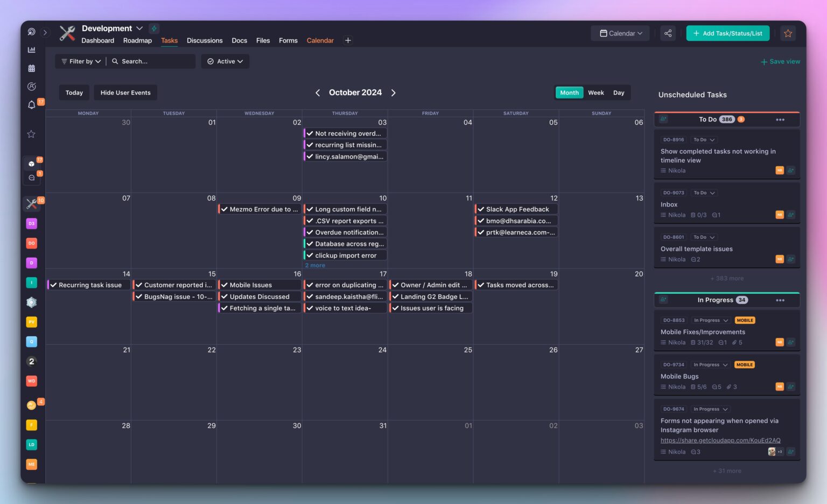The image size is (827, 504).
Task: Jump to Today in calendar
Action: 74,93
